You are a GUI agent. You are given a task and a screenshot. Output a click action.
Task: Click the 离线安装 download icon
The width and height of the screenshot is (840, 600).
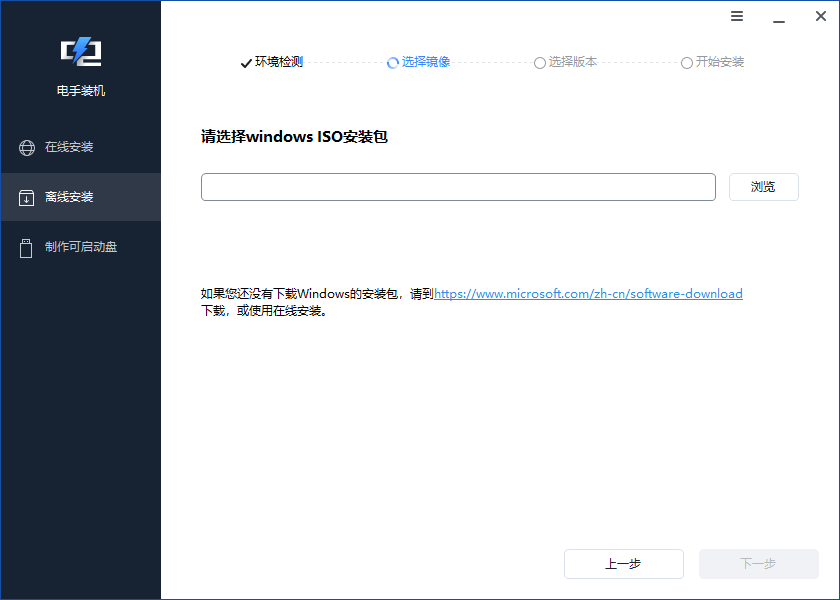pyautogui.click(x=26, y=197)
